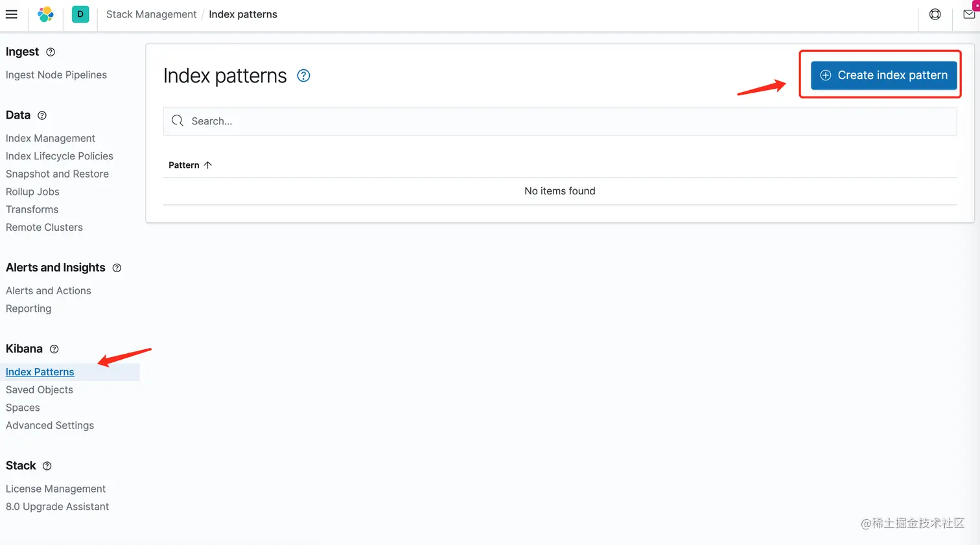Click the Kibana section help icon
980x545 pixels.
pos(54,349)
